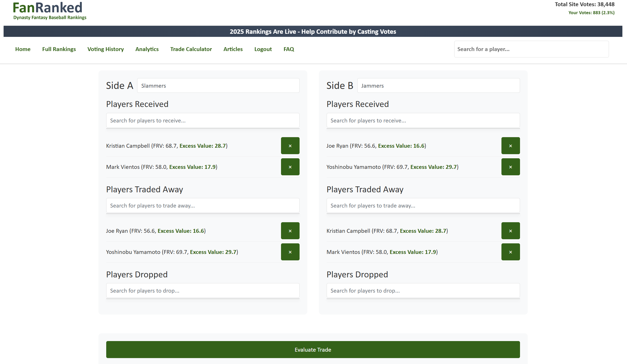Click Side A team name field Slammers
This screenshot has width=627, height=364.
tap(218, 86)
